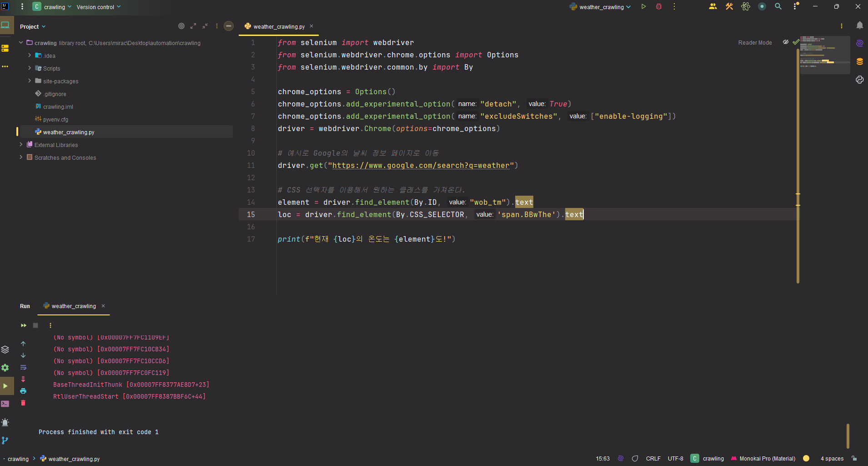
Task: Open IDE settings and updates menu
Action: pos(796,6)
